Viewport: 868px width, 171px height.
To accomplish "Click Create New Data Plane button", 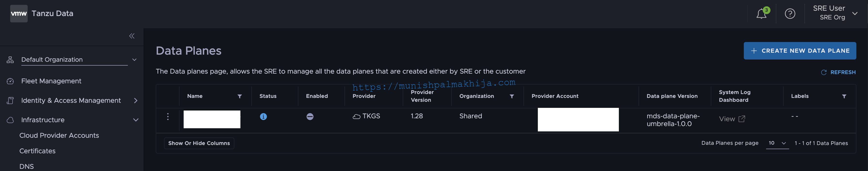I will pos(800,51).
